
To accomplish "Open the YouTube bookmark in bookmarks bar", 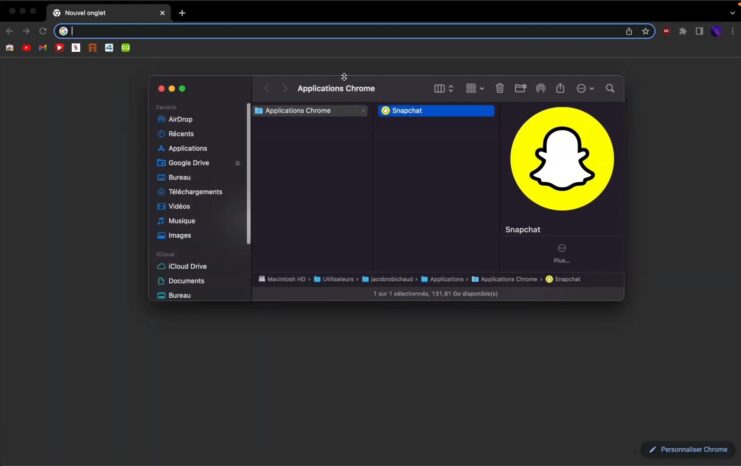I will point(26,48).
